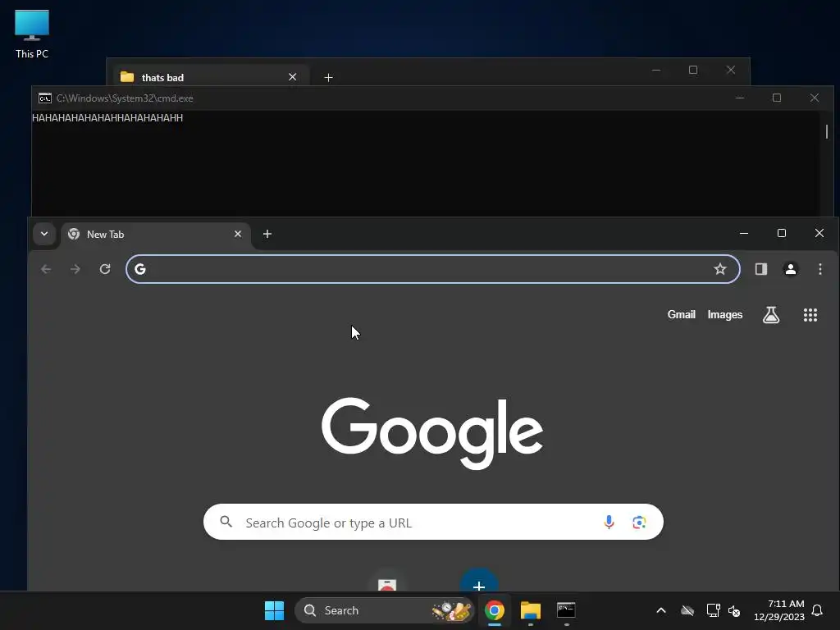Open the Windows Start menu
This screenshot has width=840, height=630.
[274, 610]
